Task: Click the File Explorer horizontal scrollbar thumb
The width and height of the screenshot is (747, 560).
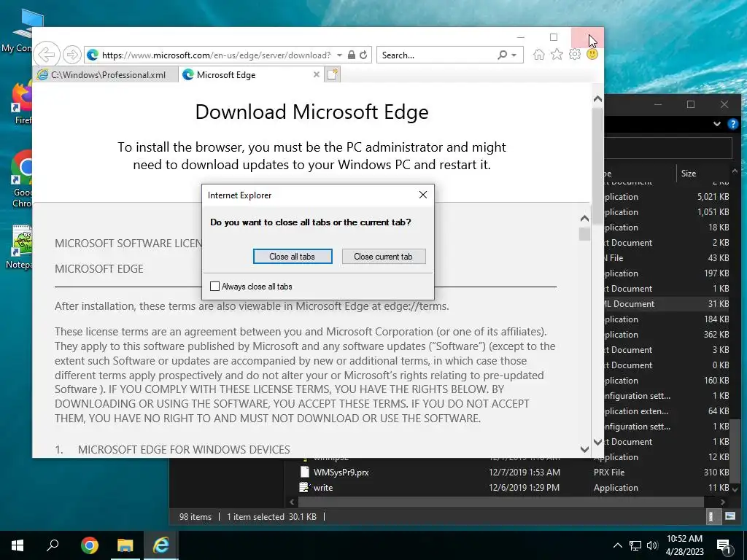Action: [x=500, y=502]
